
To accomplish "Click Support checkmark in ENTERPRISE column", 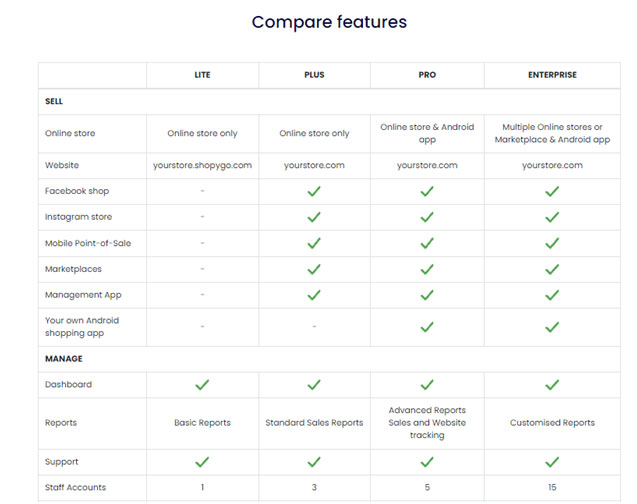I will click(551, 462).
